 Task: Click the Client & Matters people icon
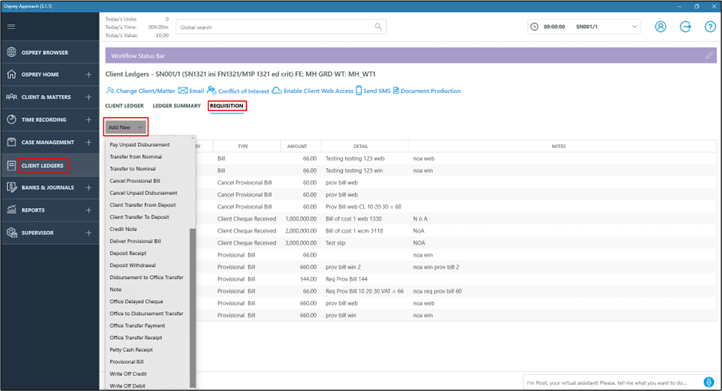(12, 97)
